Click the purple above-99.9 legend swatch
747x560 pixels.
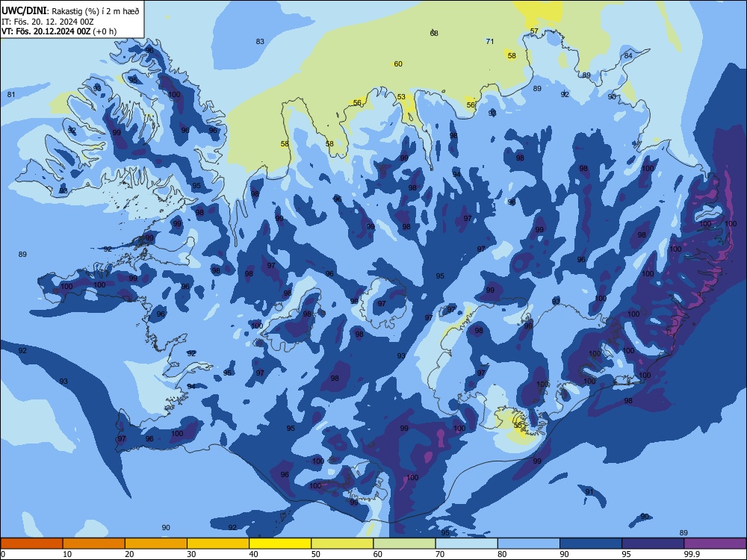point(715,544)
